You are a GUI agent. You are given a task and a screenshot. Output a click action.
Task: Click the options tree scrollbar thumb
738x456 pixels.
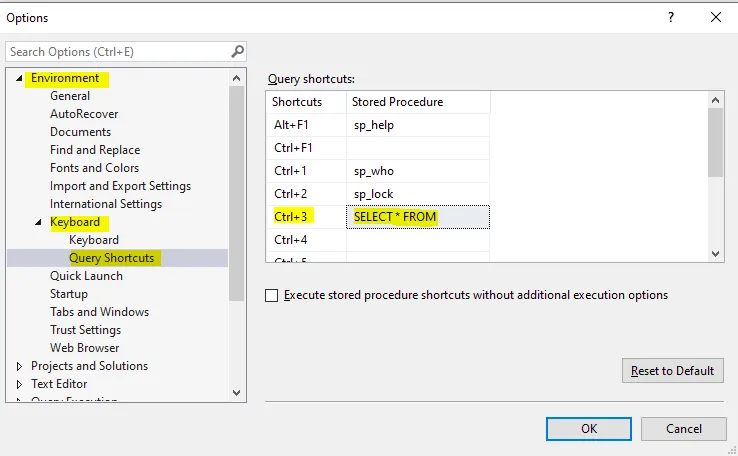click(x=236, y=193)
